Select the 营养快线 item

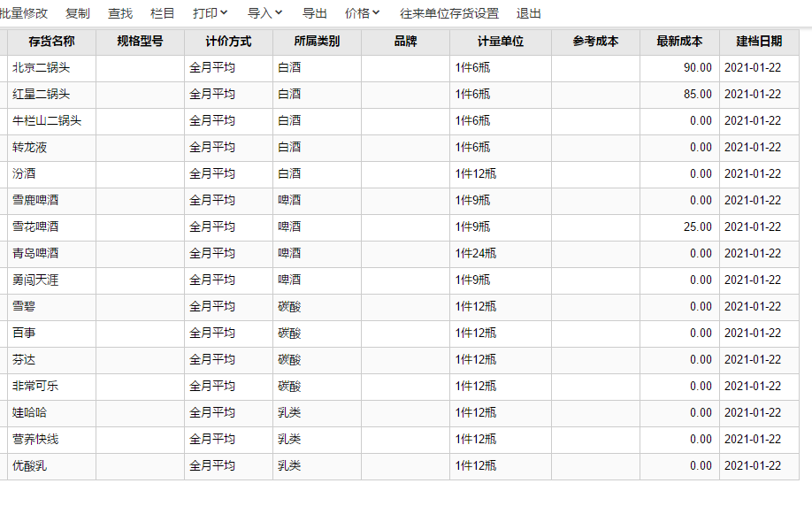35,440
